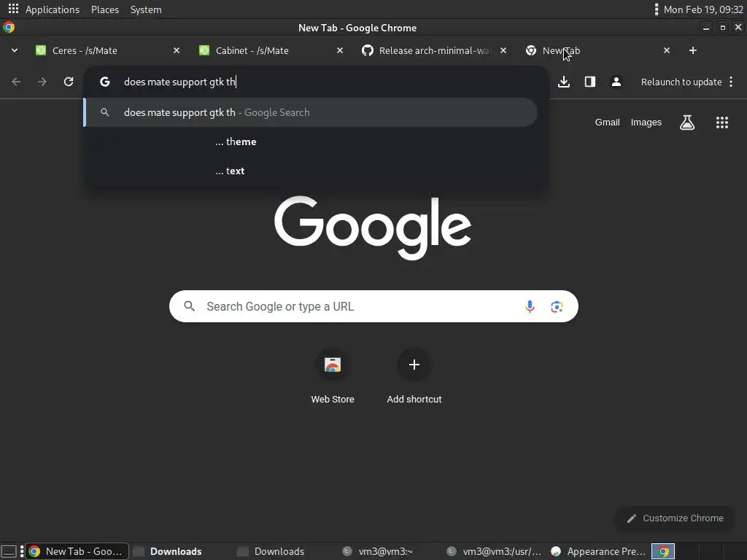The image size is (747, 560).
Task: Click the browser Forward arrow
Action: [42, 82]
